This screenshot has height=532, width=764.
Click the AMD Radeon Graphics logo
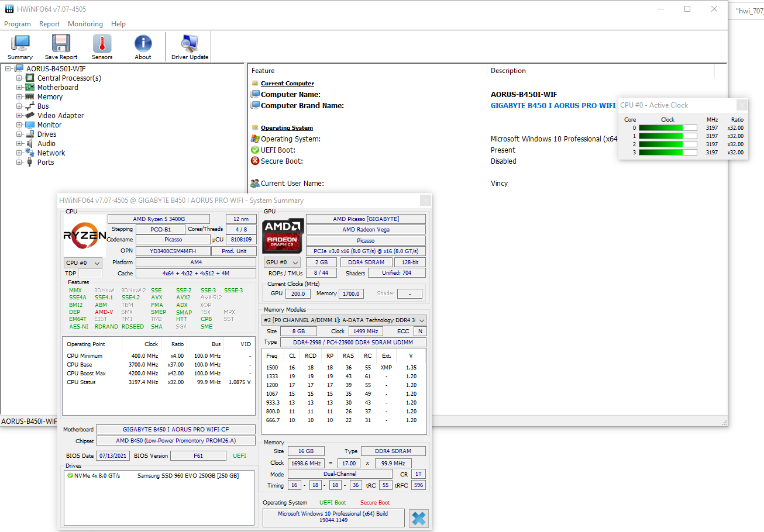point(283,236)
